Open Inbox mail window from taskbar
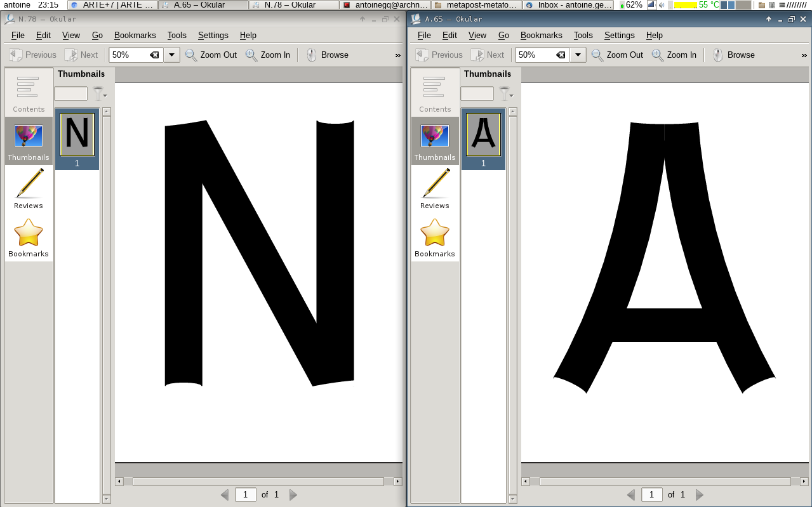812x507 pixels. point(569,5)
